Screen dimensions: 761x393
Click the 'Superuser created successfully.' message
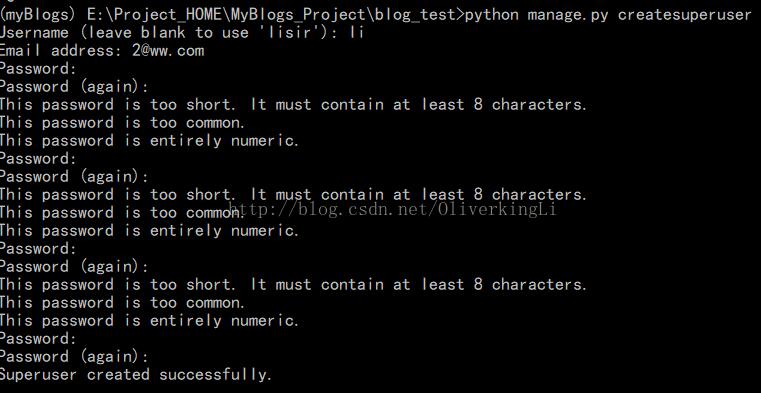(x=136, y=375)
